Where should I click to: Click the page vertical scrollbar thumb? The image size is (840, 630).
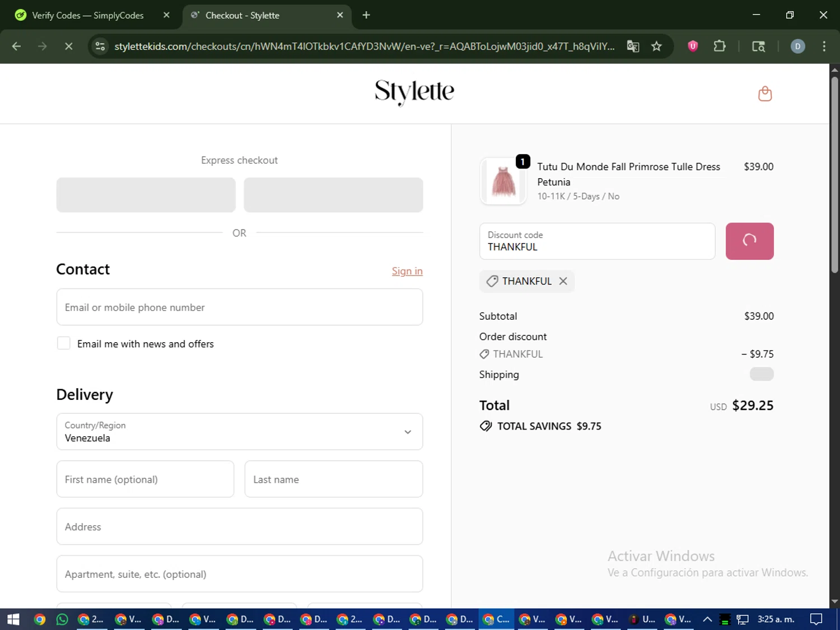[x=834, y=175]
